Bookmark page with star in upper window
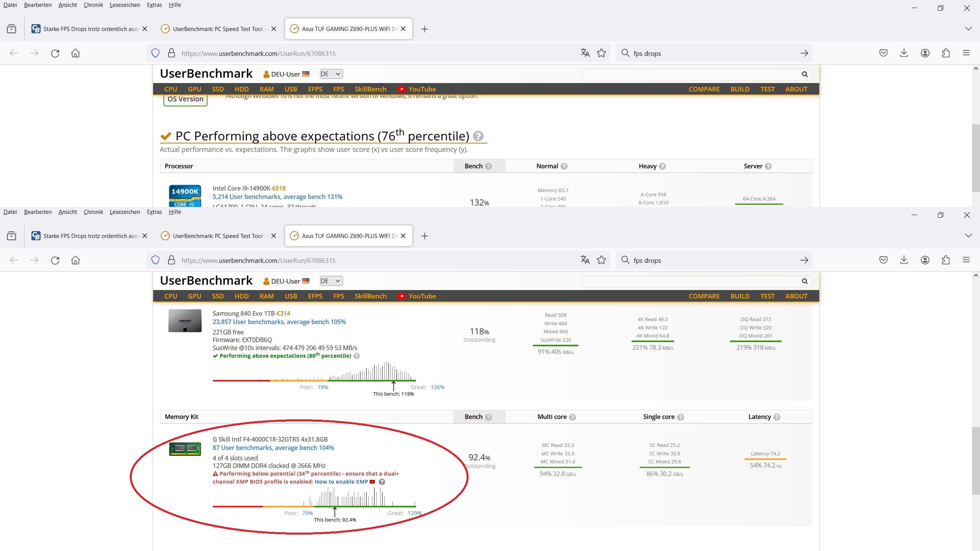 click(601, 53)
